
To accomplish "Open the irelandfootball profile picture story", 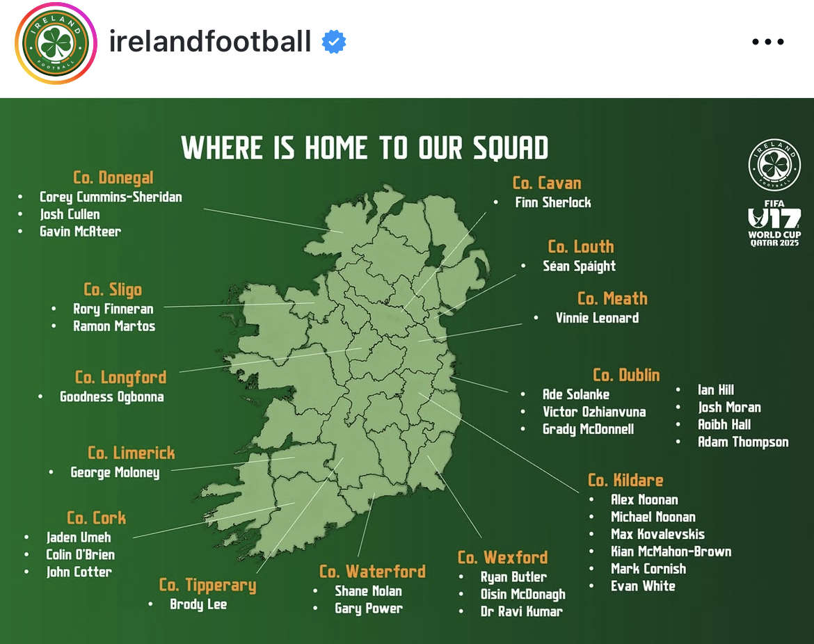I will [x=57, y=43].
